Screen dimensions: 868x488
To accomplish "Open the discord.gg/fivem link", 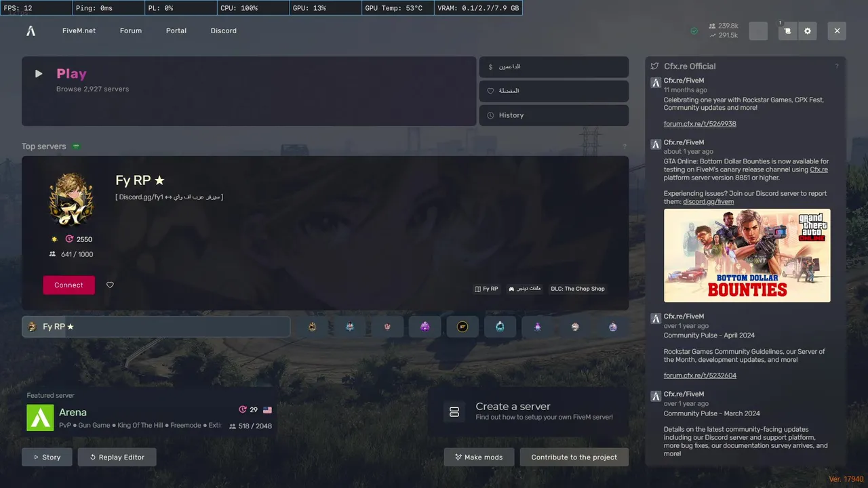I will coord(708,201).
